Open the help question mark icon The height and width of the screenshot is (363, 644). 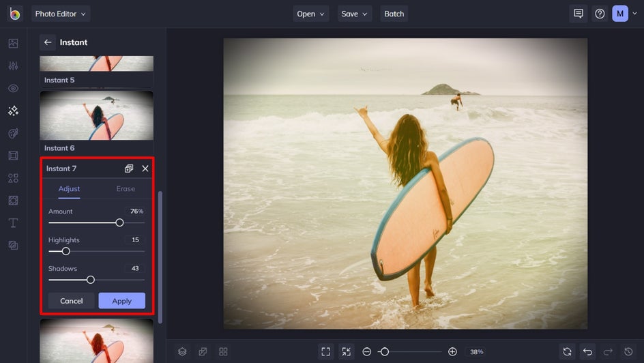click(600, 14)
